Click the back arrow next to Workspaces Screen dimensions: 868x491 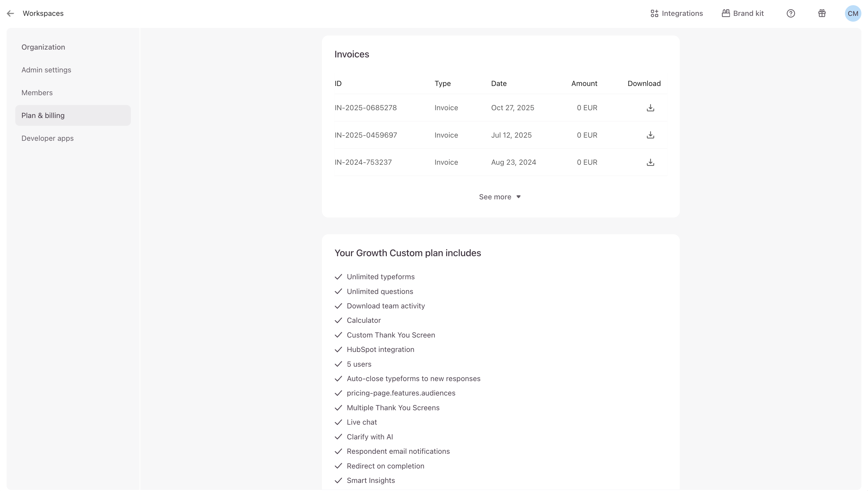pyautogui.click(x=10, y=14)
